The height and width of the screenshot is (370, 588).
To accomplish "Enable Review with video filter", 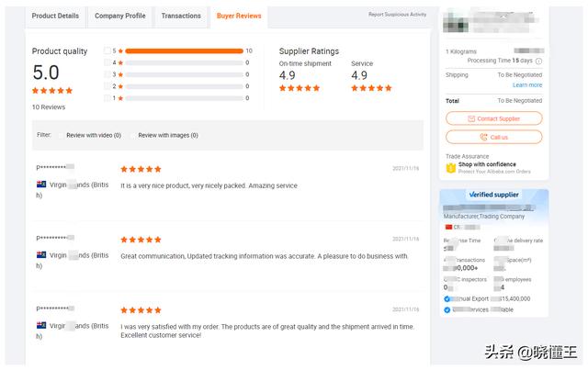I will click(x=61, y=135).
